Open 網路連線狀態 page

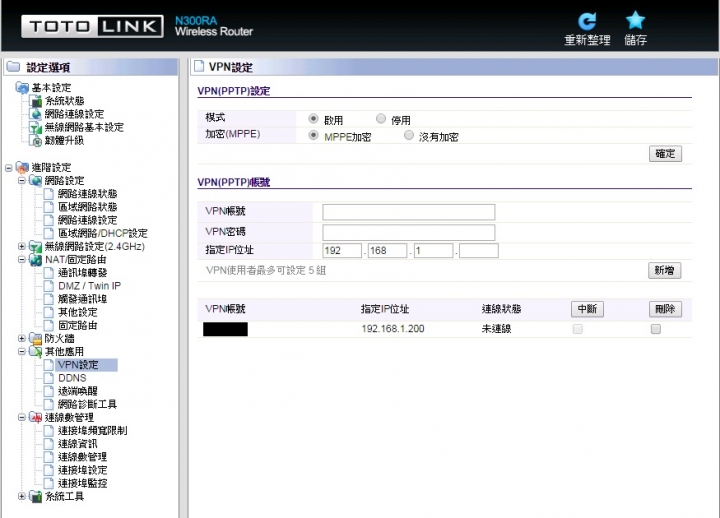coord(87,194)
